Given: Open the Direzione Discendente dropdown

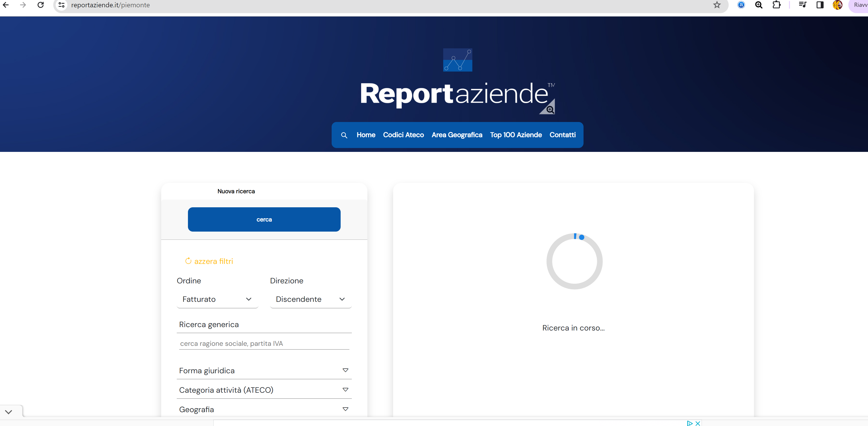Looking at the screenshot, I should (310, 299).
